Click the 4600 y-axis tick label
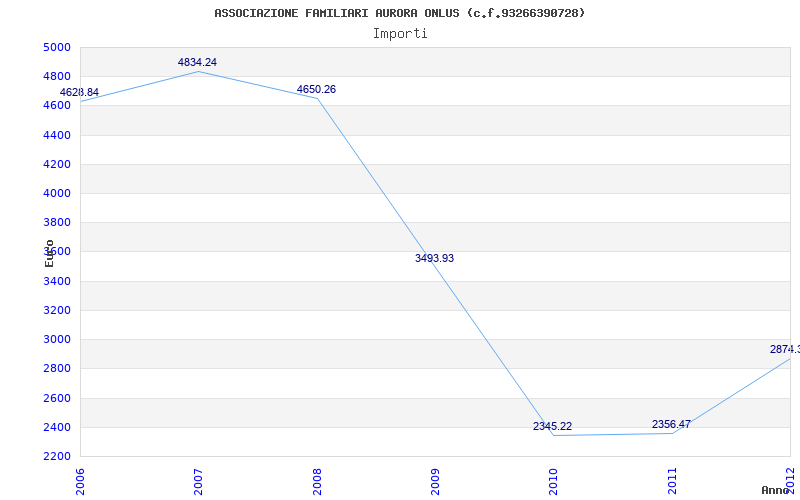Screen dimensions: 800x500 [x=57, y=106]
